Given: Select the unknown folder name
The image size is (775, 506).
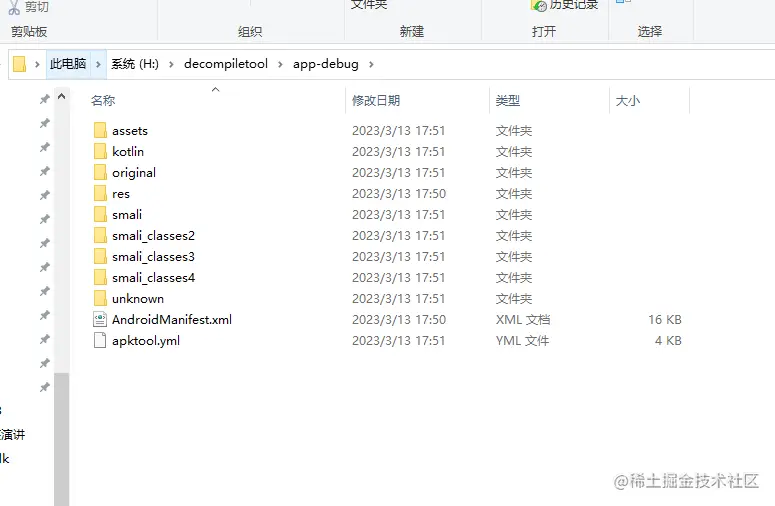Looking at the screenshot, I should point(138,299).
